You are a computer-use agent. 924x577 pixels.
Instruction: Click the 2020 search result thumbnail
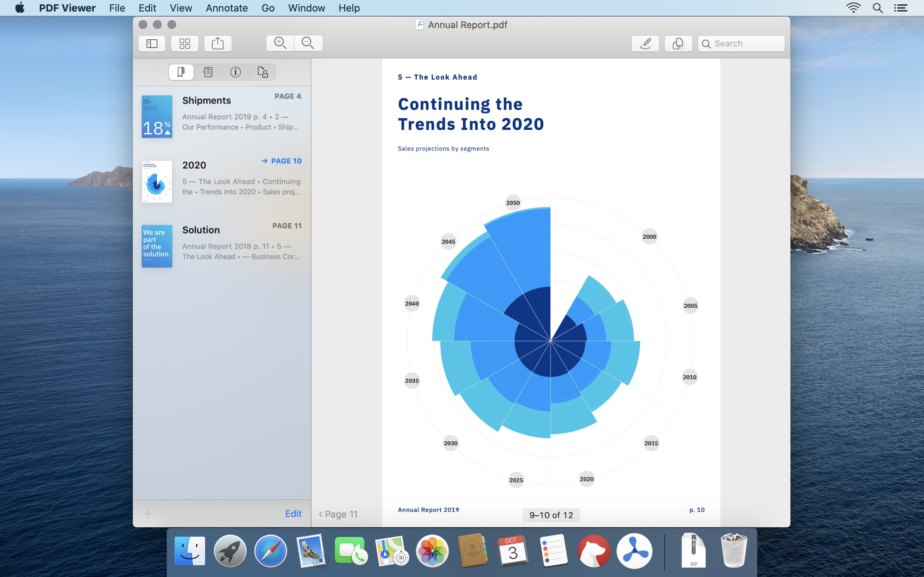pyautogui.click(x=156, y=180)
